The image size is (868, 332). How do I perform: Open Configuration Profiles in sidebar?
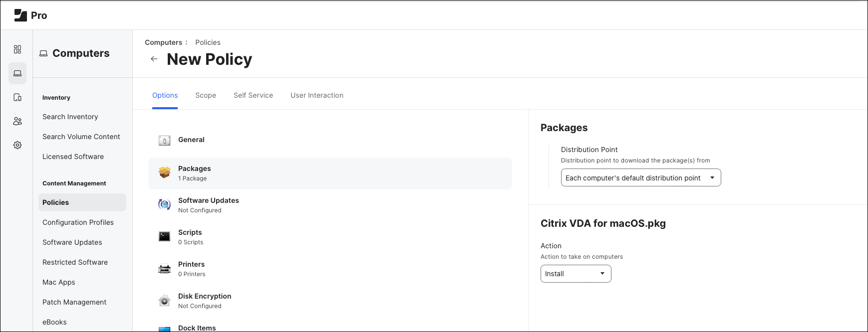(78, 222)
